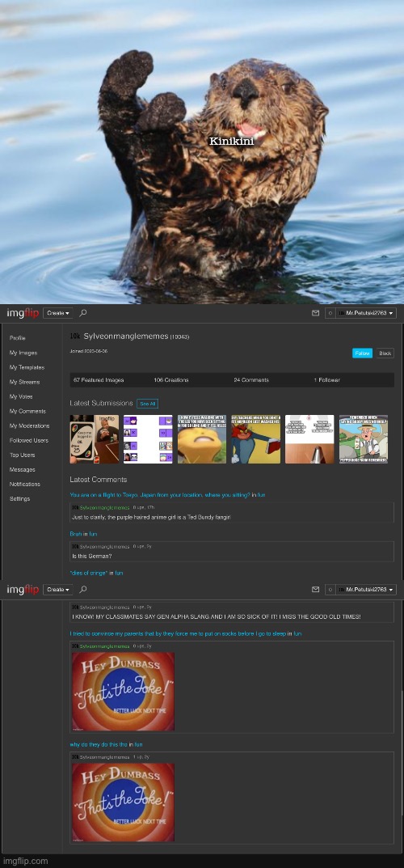This screenshot has height=868, width=404.
Task: Select the 1 Follower stat
Action: [326, 379]
